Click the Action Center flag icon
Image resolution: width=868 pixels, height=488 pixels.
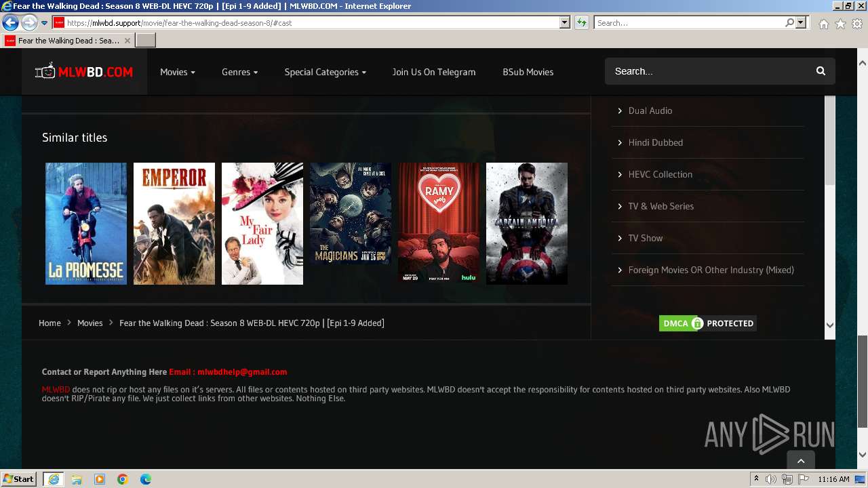[804, 479]
